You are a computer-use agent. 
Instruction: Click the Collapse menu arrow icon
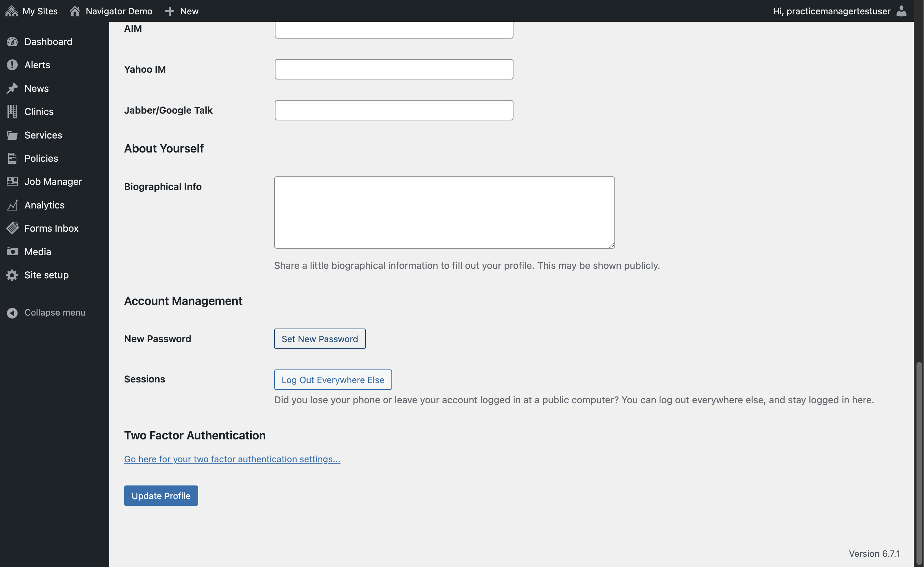[x=12, y=313]
